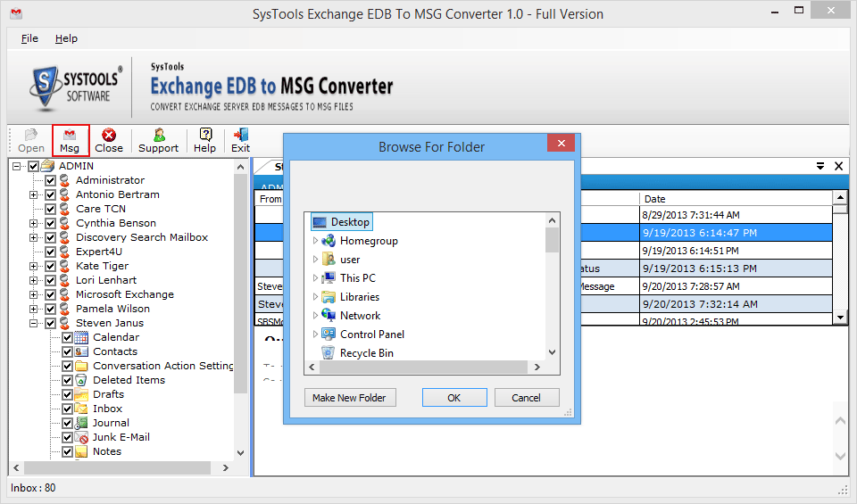Select the Steven Janus mailbox name
The width and height of the screenshot is (857, 504).
pos(110,323)
